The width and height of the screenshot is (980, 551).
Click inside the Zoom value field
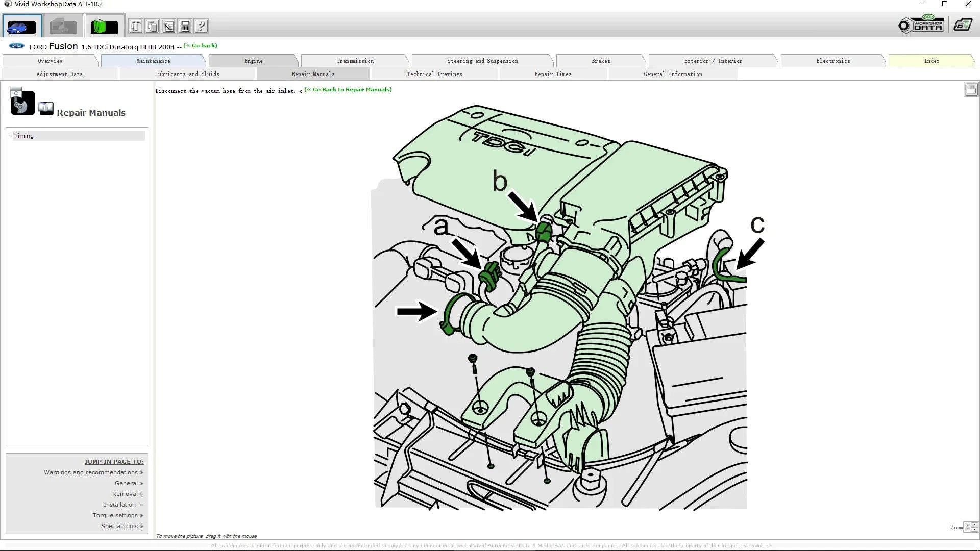(967, 527)
